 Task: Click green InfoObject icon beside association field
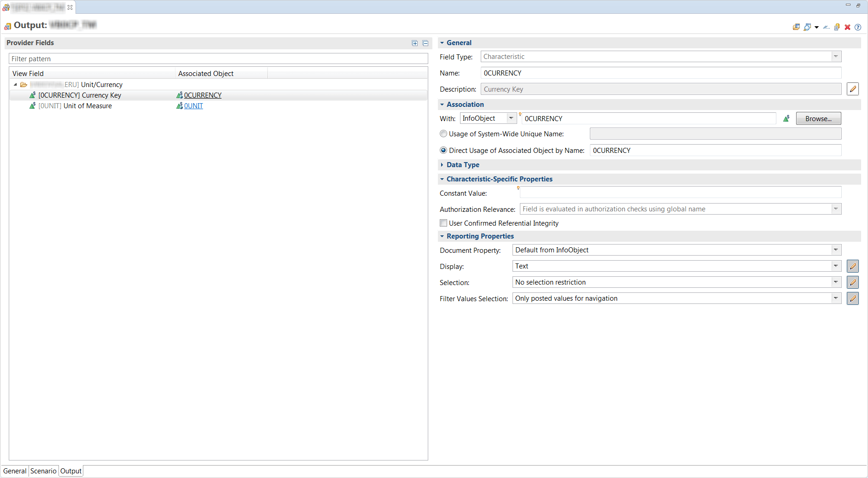[786, 118]
